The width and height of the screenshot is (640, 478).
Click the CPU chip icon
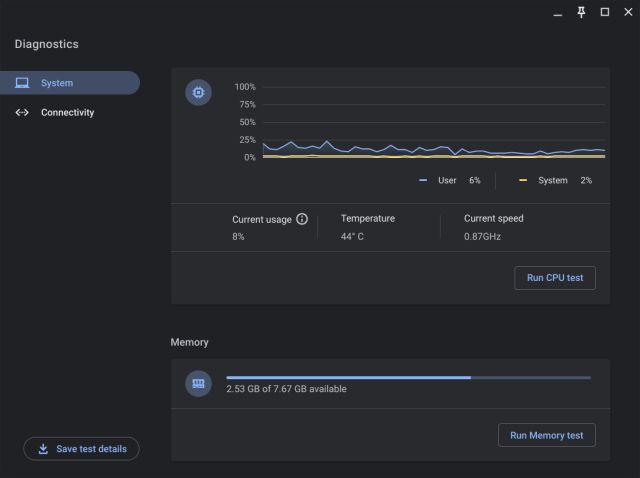click(198, 93)
